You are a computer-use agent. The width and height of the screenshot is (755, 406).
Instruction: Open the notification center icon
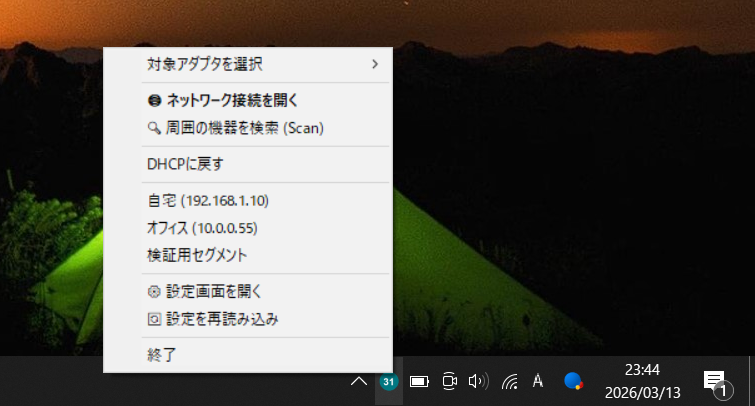click(714, 381)
